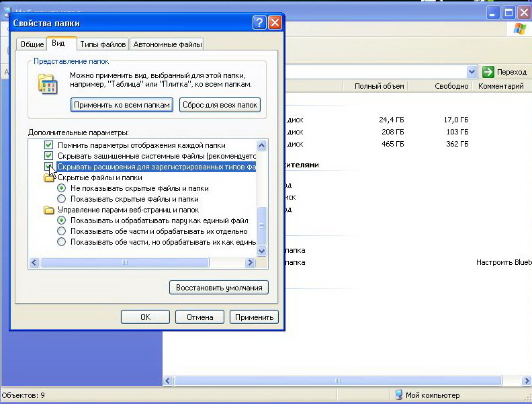Click the green Переход arrow icon
This screenshot has width=532, height=404.
(488, 72)
